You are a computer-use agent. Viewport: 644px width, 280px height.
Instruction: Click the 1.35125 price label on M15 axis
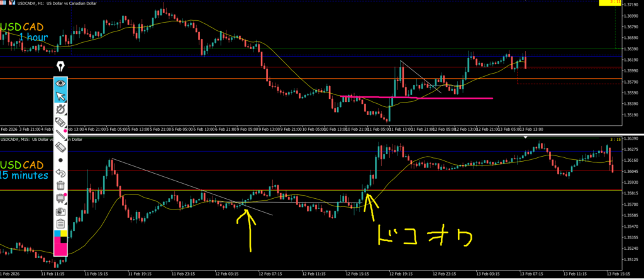633,259
